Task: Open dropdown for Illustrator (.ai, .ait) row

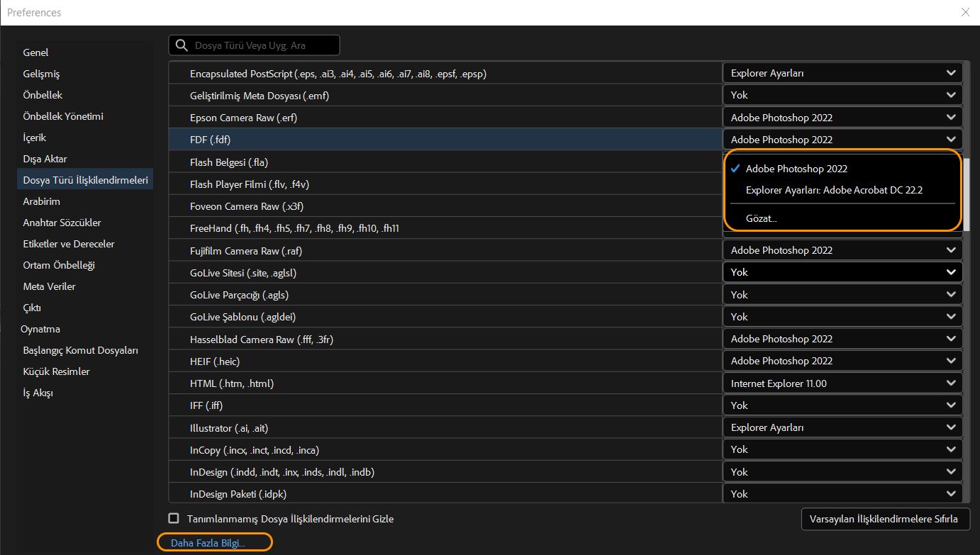Action: 843,427
